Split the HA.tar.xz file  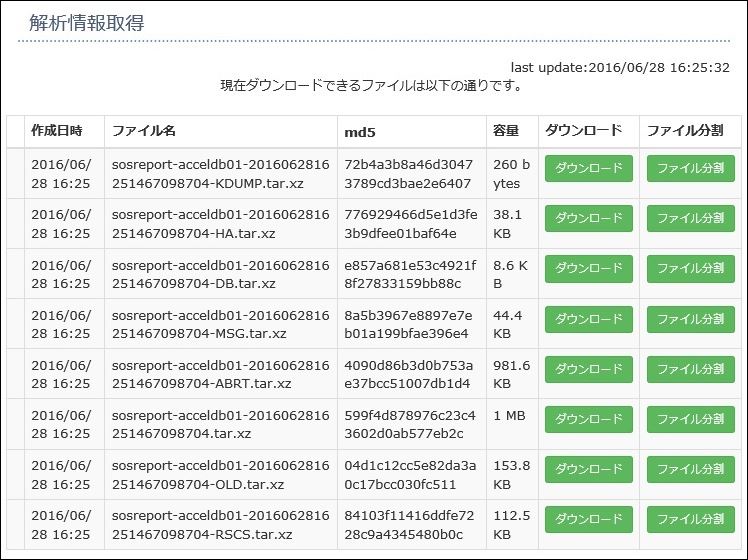point(691,218)
